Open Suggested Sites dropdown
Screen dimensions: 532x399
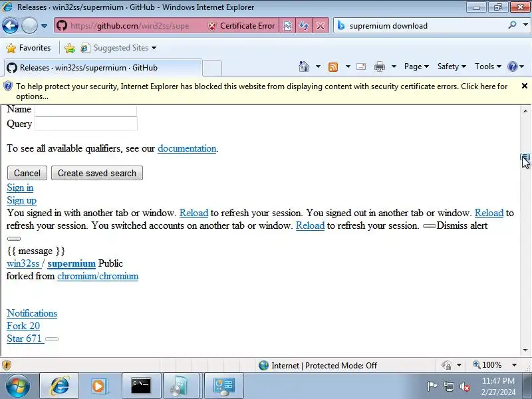pyautogui.click(x=119, y=48)
